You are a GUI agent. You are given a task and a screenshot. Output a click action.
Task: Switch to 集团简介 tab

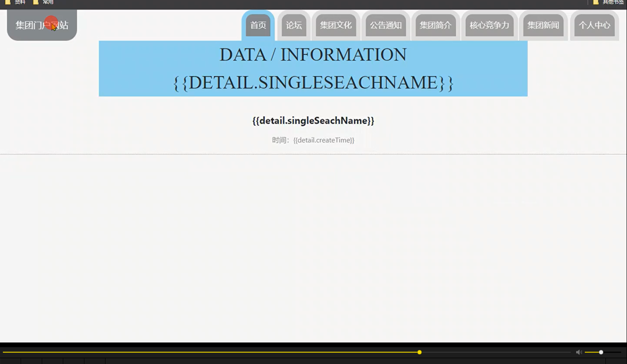click(x=436, y=25)
